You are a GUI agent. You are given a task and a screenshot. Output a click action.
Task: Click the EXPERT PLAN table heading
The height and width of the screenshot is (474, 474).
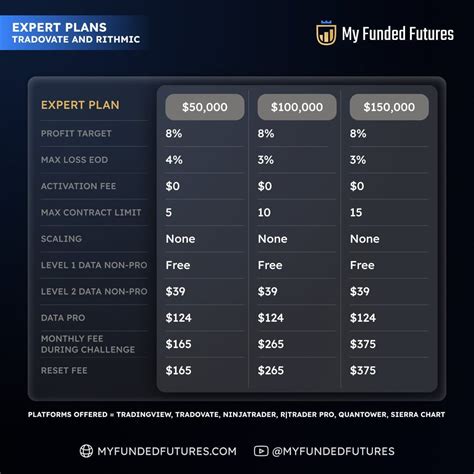80,105
